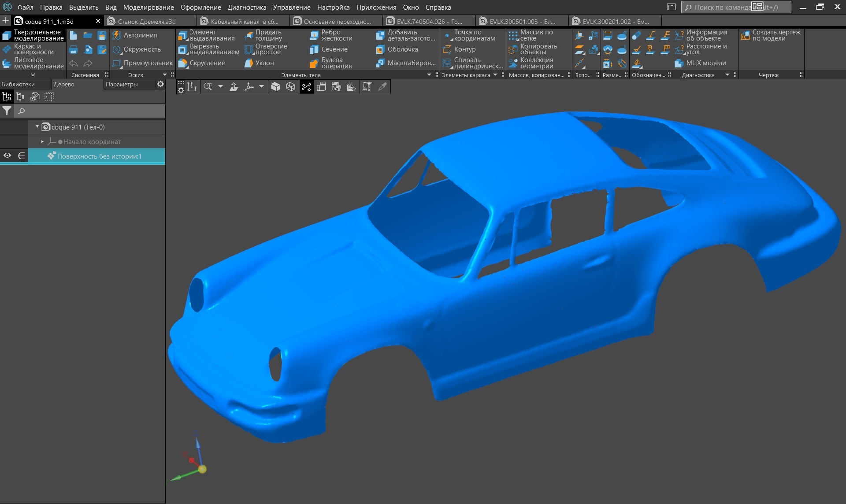Click the add new document plus button
Image resolution: width=846 pixels, height=504 pixels.
(5, 21)
